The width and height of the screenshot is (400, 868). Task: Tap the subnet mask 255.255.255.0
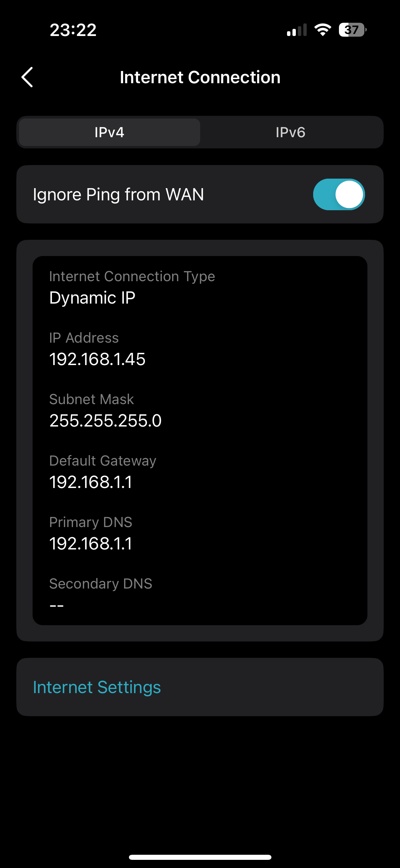(106, 421)
